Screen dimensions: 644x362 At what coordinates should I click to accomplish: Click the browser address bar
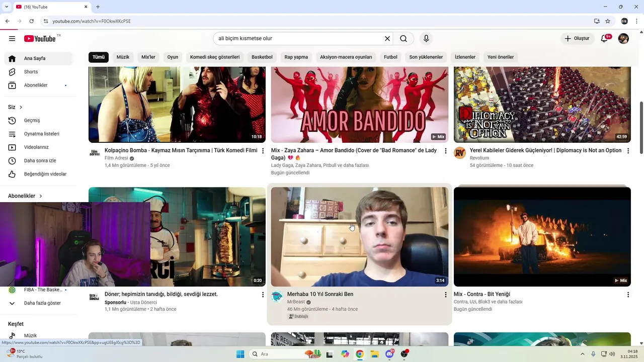317,21
